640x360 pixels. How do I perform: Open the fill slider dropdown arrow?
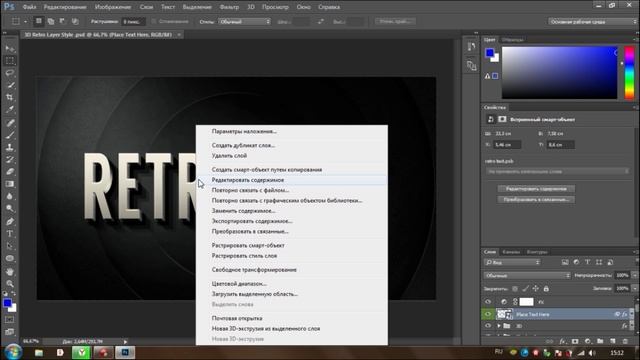pos(634,288)
